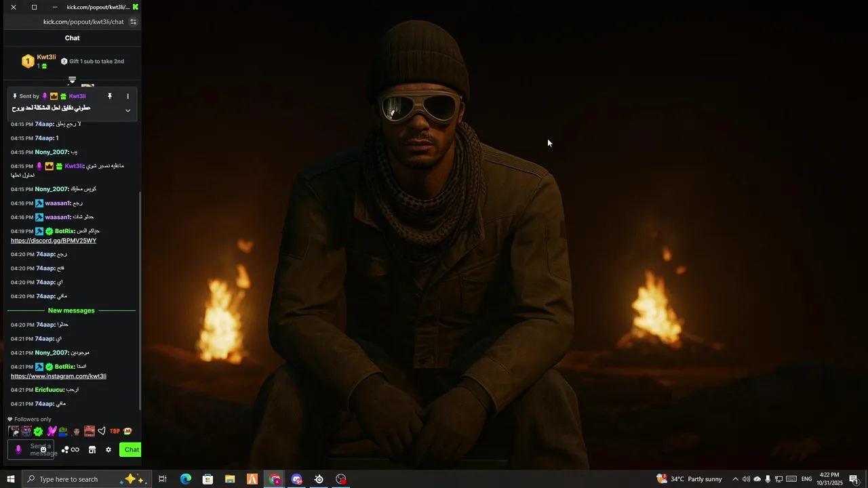Click the green Chat send button
This screenshot has width=868, height=488.
pyautogui.click(x=131, y=449)
